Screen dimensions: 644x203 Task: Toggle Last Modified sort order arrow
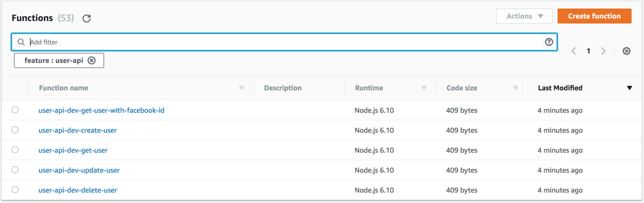[x=630, y=88]
